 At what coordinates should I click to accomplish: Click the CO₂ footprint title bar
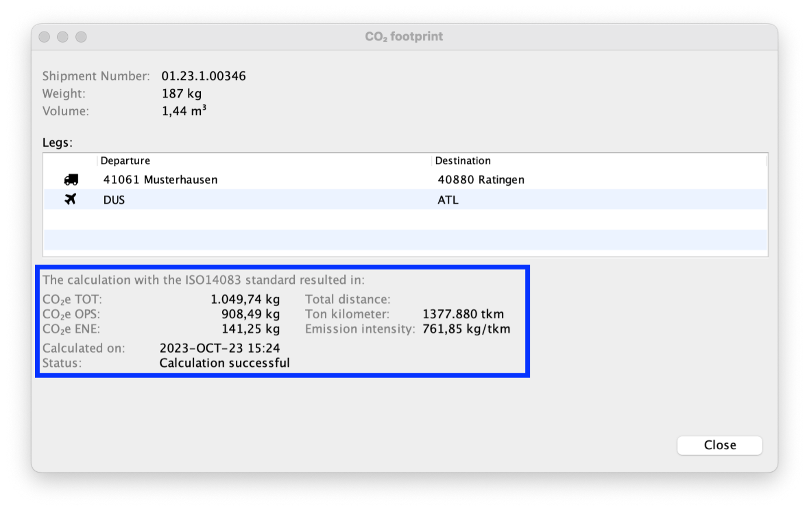404,36
